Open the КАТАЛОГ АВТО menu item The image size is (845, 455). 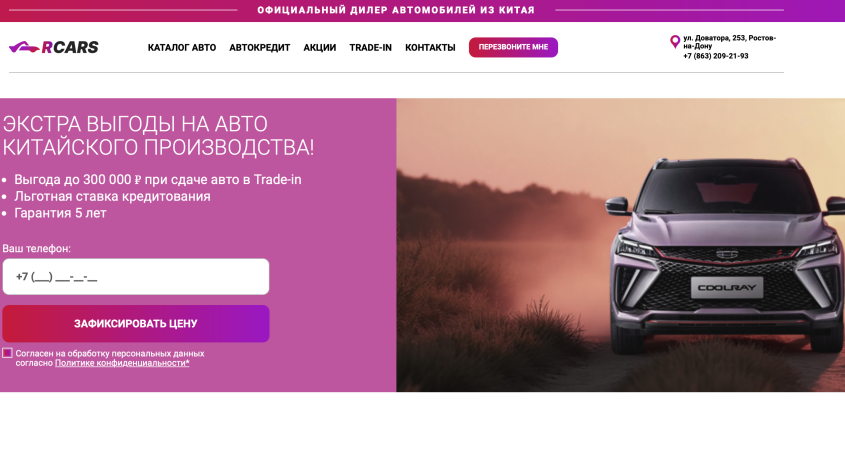[x=182, y=47]
